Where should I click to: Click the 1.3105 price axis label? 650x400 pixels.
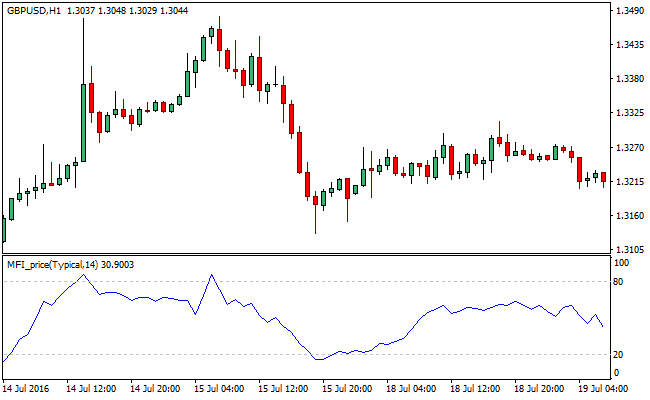[628, 250]
